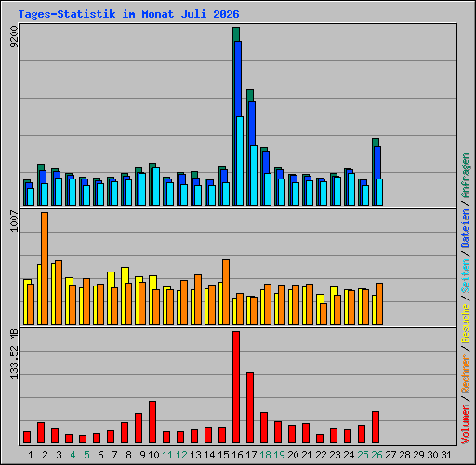
Task: Click the Dateien legend label
Action: pos(466,229)
